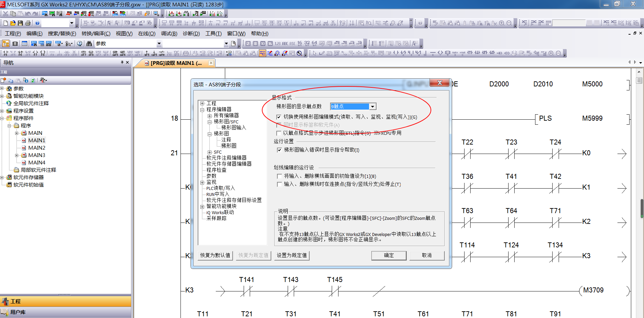The height and width of the screenshot is (318, 644).
Task: Click the zoom magnifier icon in ladder toolbar
Action: [x=299, y=53]
